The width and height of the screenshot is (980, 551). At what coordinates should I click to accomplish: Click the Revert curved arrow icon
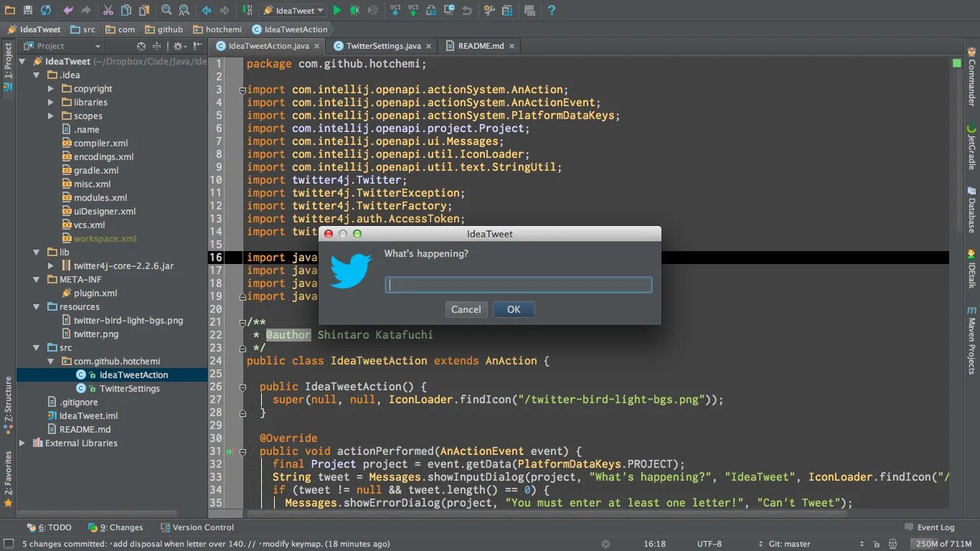467,10
